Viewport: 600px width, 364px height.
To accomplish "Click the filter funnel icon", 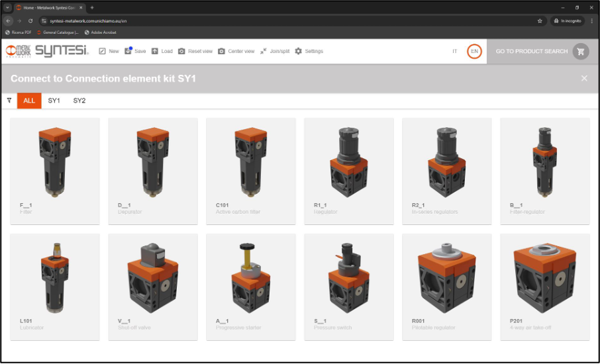I will pos(9,101).
